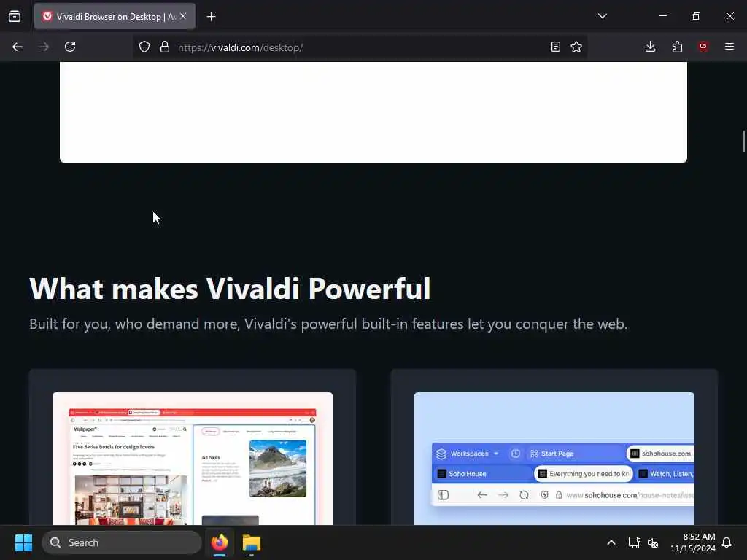The image size is (747, 560).
Task: Open the extensions puzzle icon
Action: pyautogui.click(x=677, y=47)
